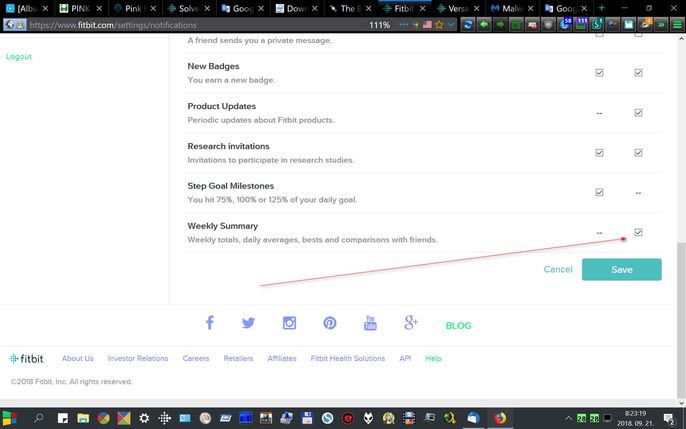The image size is (686, 429).
Task: Open the Pinterest footer icon
Action: pos(329,323)
